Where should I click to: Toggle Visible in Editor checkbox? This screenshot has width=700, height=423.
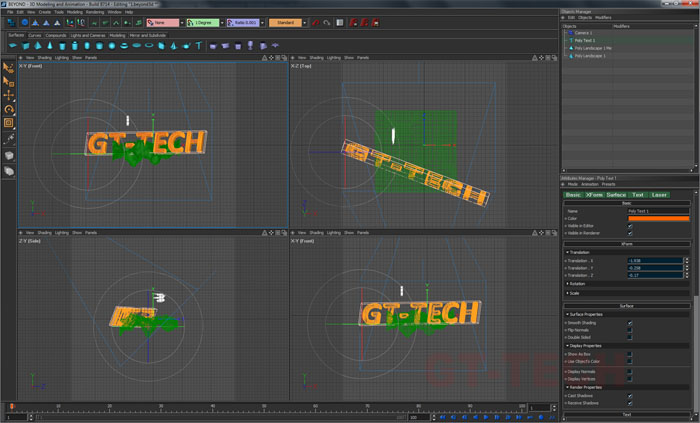coord(630,226)
